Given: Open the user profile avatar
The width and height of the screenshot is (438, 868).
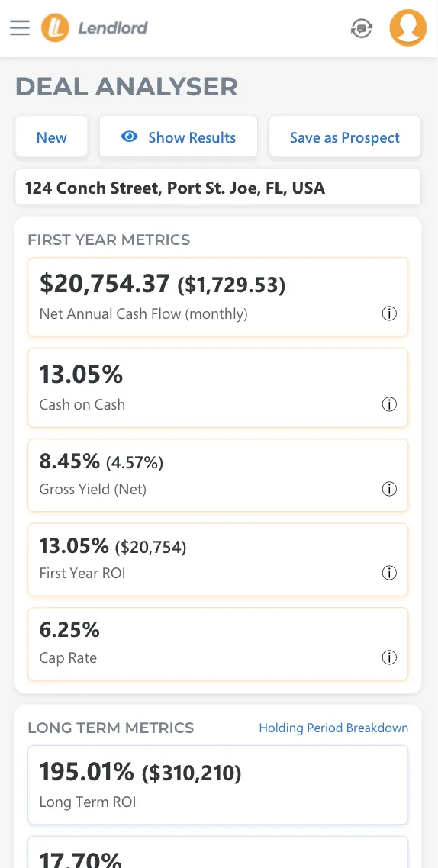Looking at the screenshot, I should (x=408, y=27).
